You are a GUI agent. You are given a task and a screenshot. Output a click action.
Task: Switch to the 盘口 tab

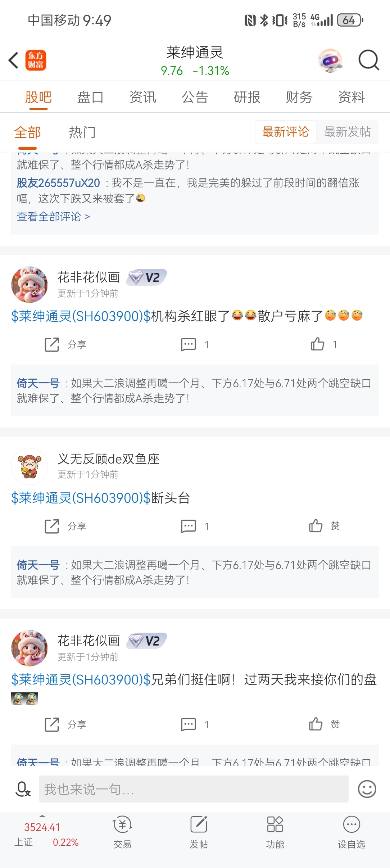click(90, 97)
